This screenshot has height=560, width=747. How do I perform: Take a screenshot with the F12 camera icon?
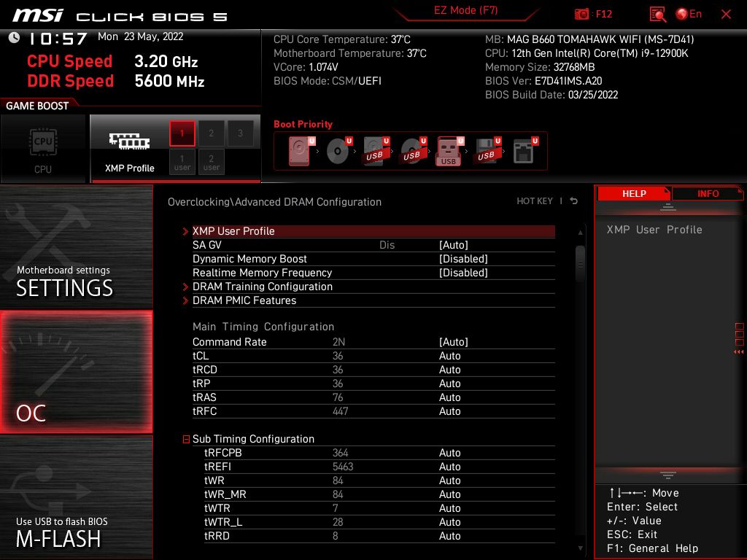[x=581, y=15]
